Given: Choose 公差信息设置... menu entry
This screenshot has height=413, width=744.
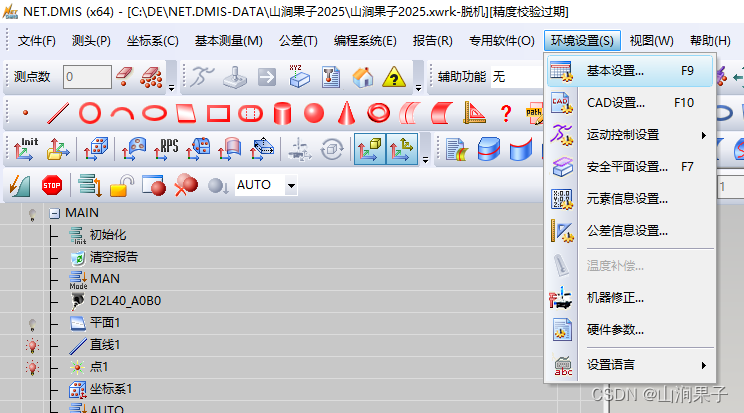Looking at the screenshot, I should pos(630,231).
